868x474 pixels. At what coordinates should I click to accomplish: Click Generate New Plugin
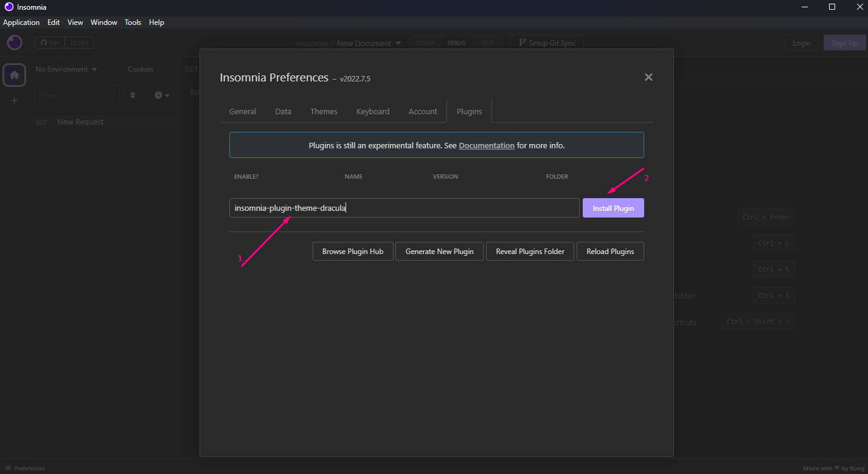[439, 252]
